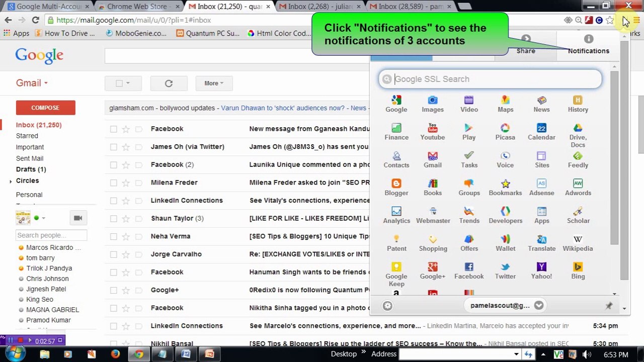Switch to the Chrome Web Store tab
The image size is (644, 362).
coord(138,7)
